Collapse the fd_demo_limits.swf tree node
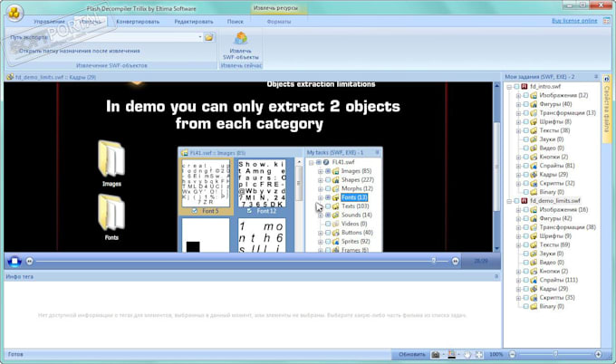 click(x=509, y=201)
